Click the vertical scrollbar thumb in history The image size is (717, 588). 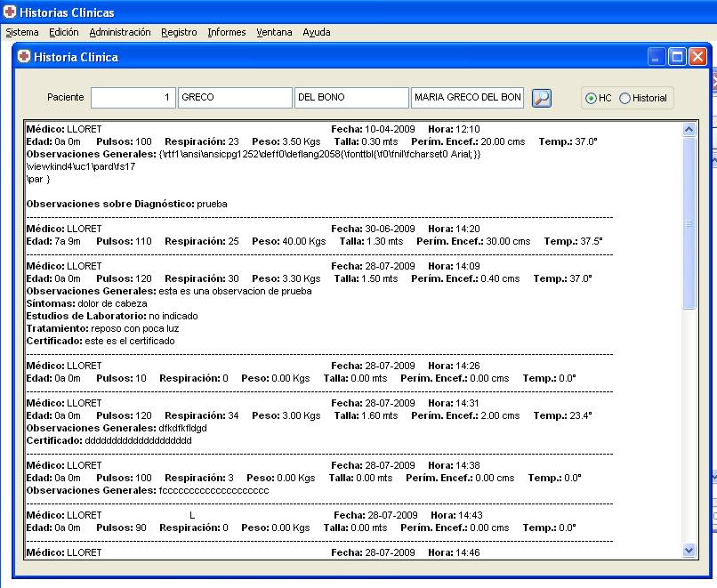[x=689, y=222]
